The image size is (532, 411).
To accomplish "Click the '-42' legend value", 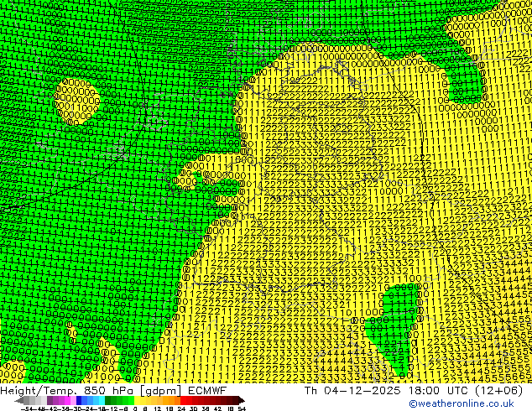I will (x=53, y=408).
